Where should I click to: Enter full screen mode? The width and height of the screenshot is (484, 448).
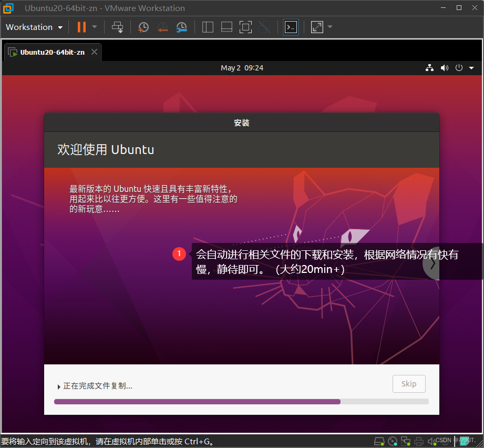[x=246, y=27]
